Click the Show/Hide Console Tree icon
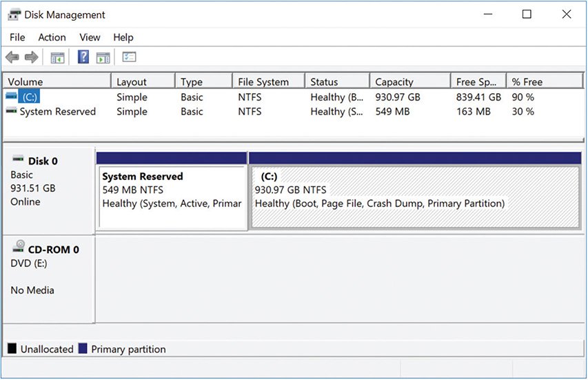588x380 pixels. coord(57,58)
